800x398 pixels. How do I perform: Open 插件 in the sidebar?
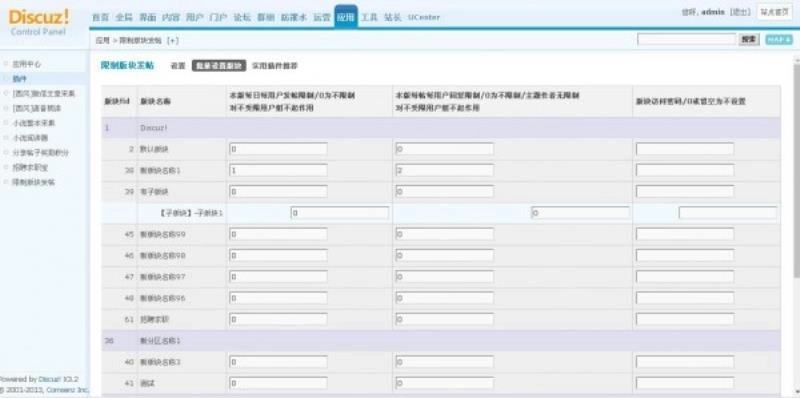20,79
